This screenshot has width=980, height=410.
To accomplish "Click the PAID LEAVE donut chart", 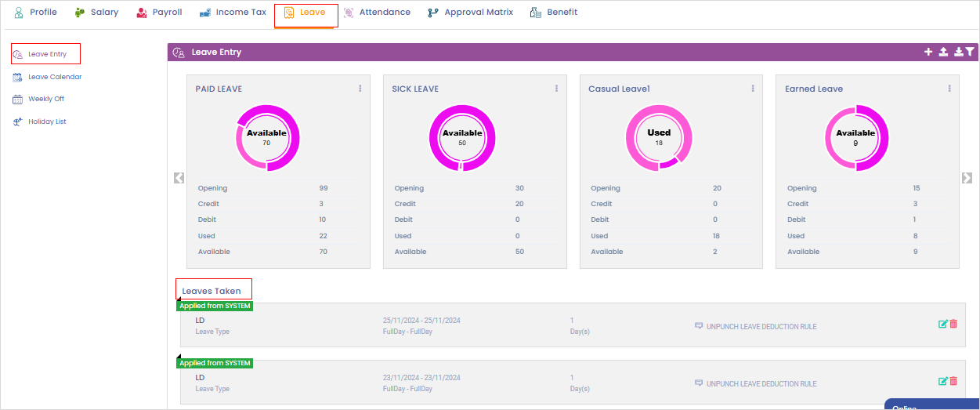I will pyautogui.click(x=267, y=138).
